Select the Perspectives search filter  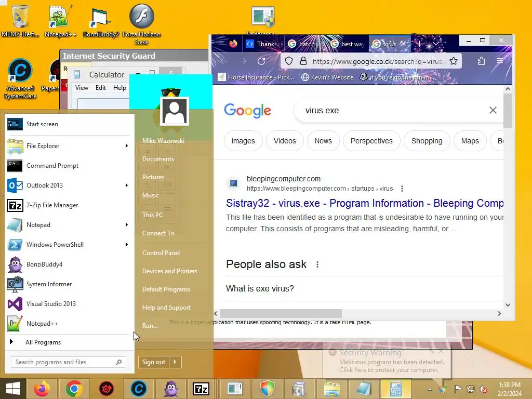(371, 141)
